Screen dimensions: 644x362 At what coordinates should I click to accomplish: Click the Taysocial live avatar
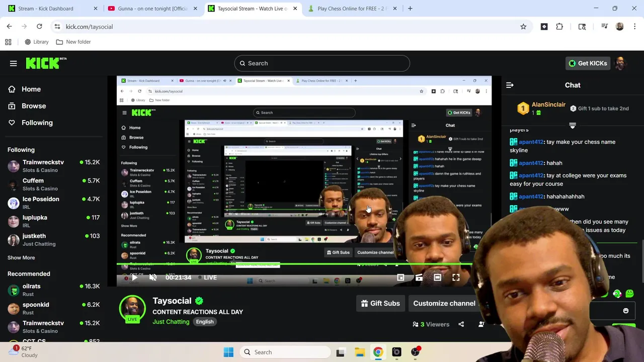tap(132, 309)
